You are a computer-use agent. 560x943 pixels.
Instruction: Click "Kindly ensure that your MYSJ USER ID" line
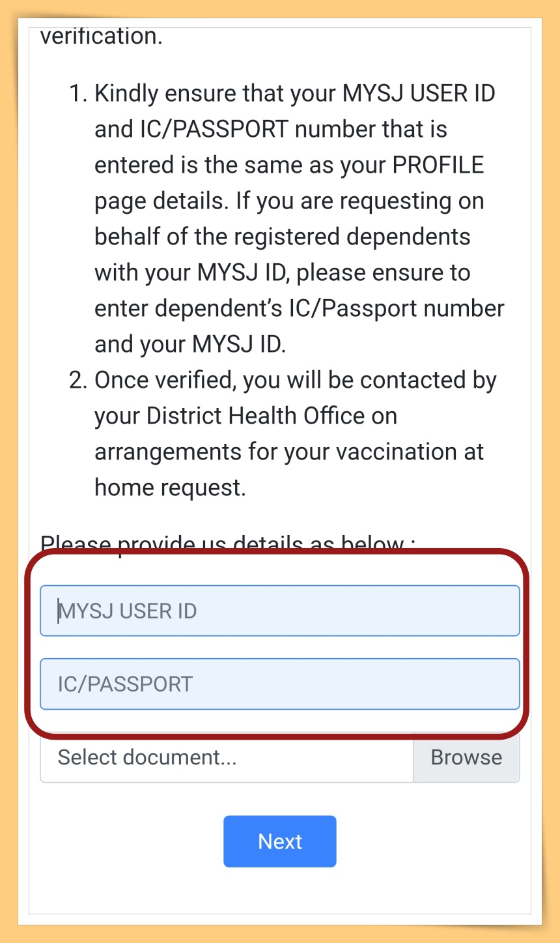point(295,94)
